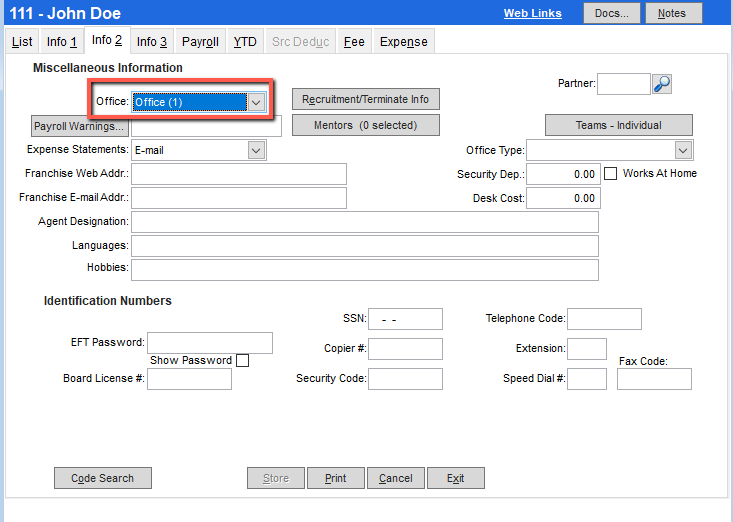The width and height of the screenshot is (733, 522).
Task: Open Payroll Warnings dialog
Action: pos(79,127)
